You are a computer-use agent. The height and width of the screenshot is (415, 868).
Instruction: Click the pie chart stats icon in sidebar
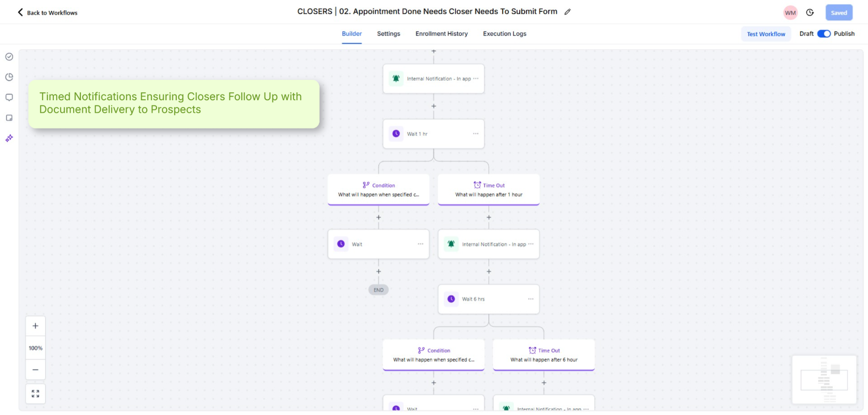pyautogui.click(x=9, y=77)
